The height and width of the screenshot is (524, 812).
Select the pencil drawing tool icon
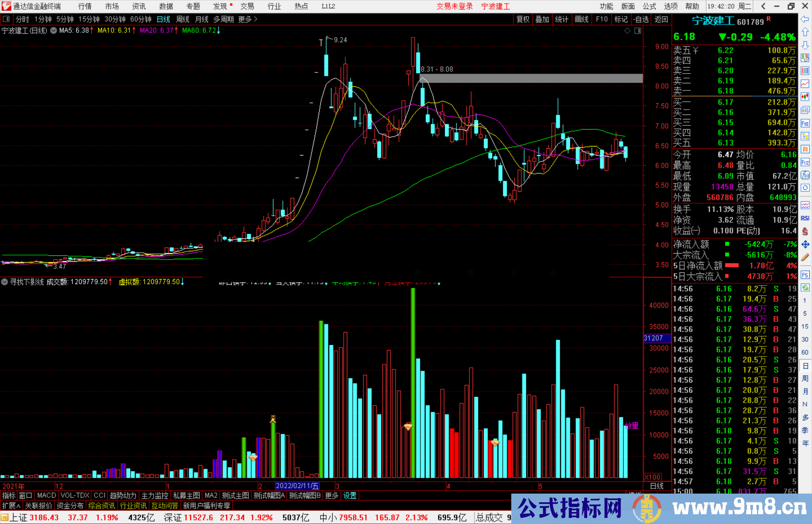point(805,258)
